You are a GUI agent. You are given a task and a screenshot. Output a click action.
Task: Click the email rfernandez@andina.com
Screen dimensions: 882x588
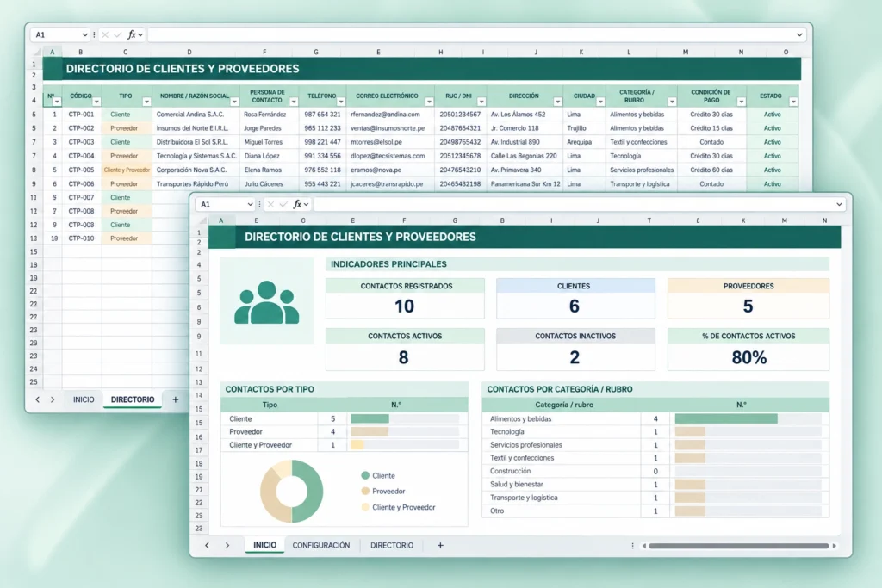click(x=385, y=115)
